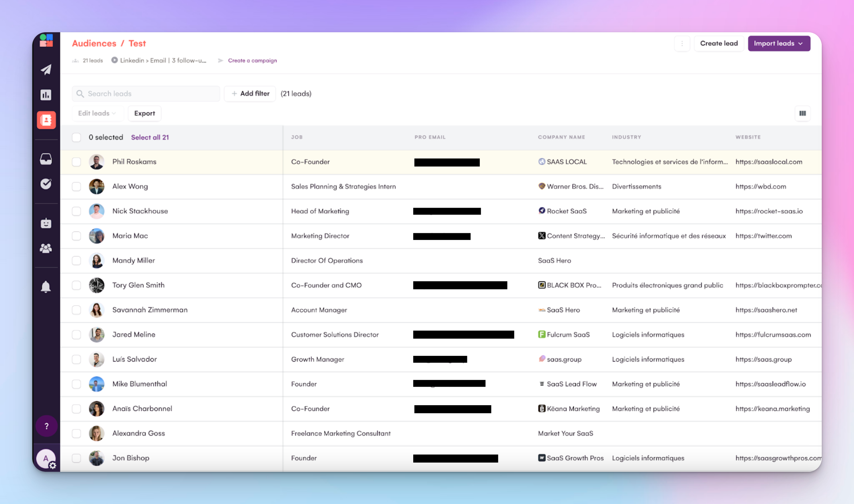Open the notifications bell icon
854x504 pixels.
(46, 287)
